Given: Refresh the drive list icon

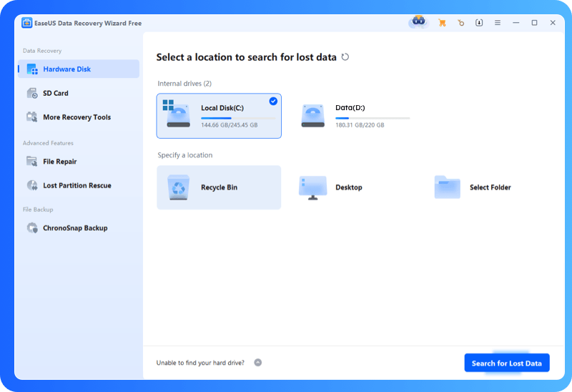Looking at the screenshot, I should coord(345,57).
